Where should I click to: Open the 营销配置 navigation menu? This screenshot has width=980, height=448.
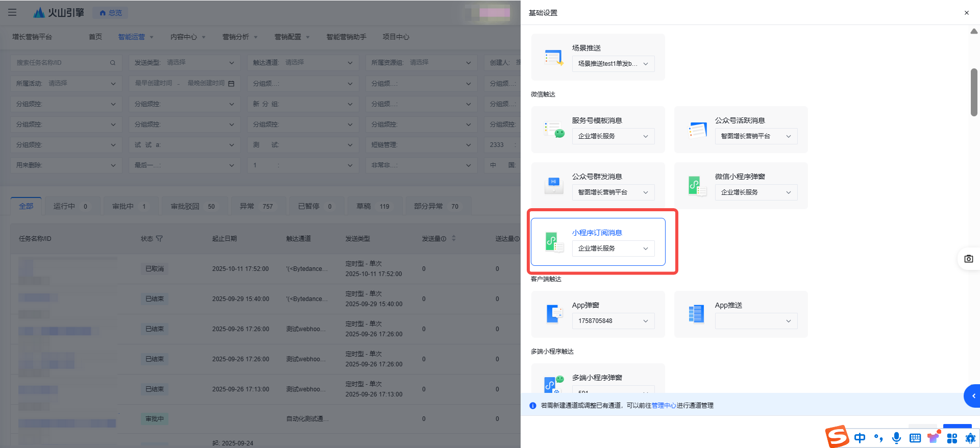(x=292, y=37)
